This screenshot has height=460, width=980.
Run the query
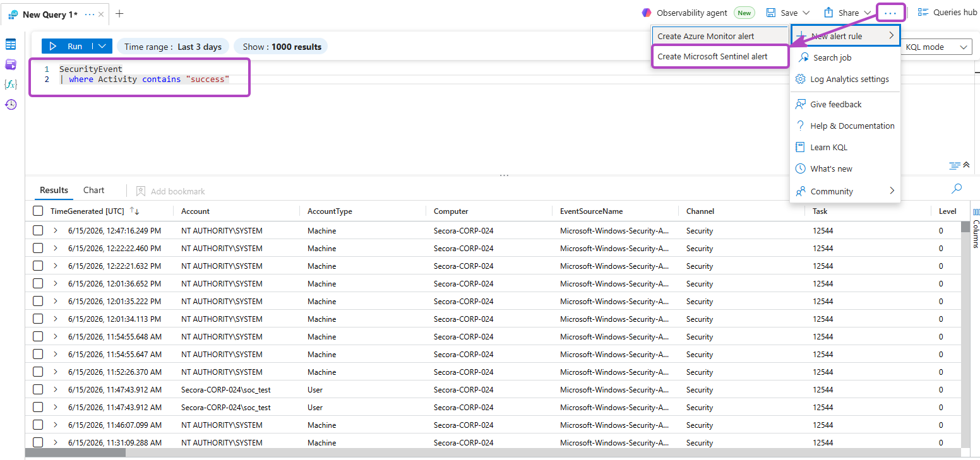[x=66, y=46]
